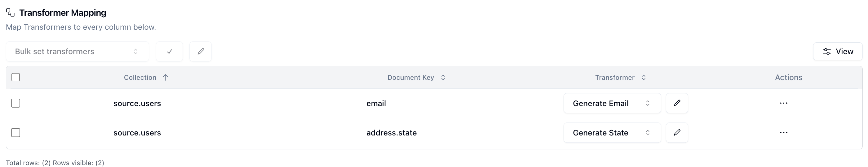Open actions menu for email row
The height and width of the screenshot is (167, 868).
coord(783,103)
